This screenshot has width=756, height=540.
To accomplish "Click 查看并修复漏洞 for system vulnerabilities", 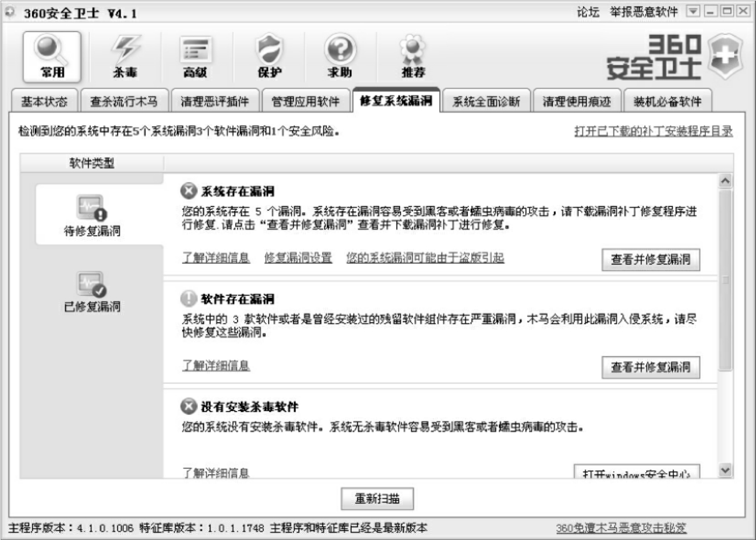I will pyautogui.click(x=651, y=260).
